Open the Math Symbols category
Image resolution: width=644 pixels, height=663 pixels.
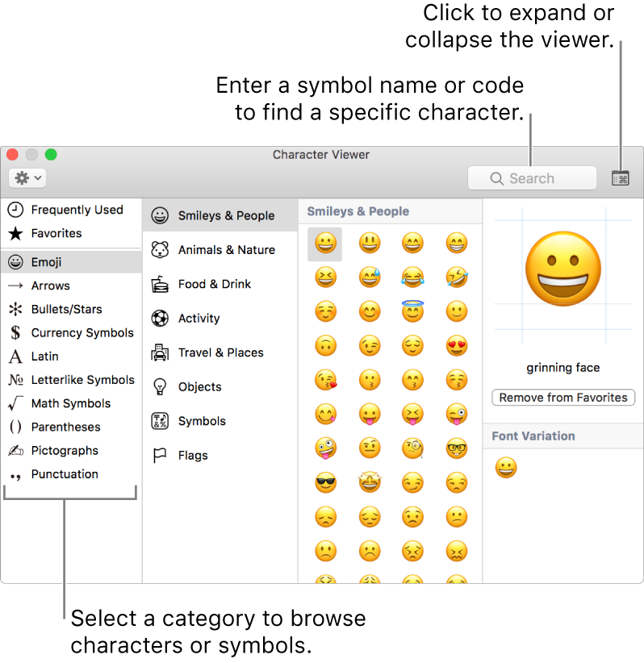70,403
